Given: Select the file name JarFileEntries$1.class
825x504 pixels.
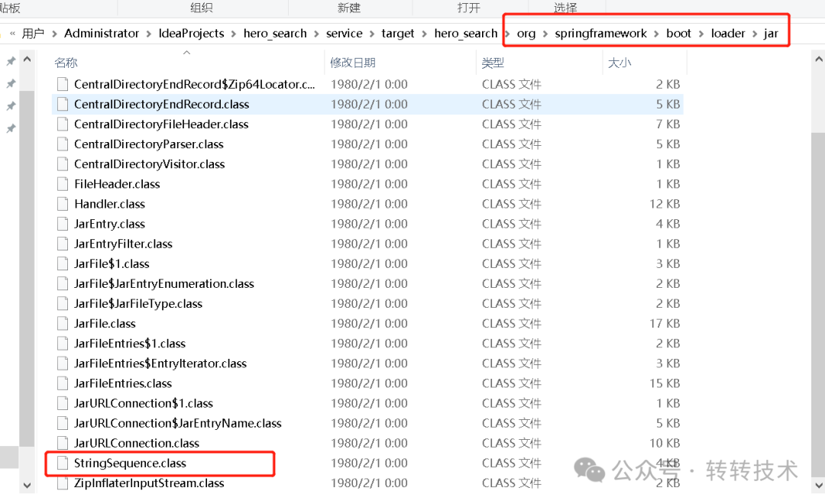Looking at the screenshot, I should coord(130,344).
